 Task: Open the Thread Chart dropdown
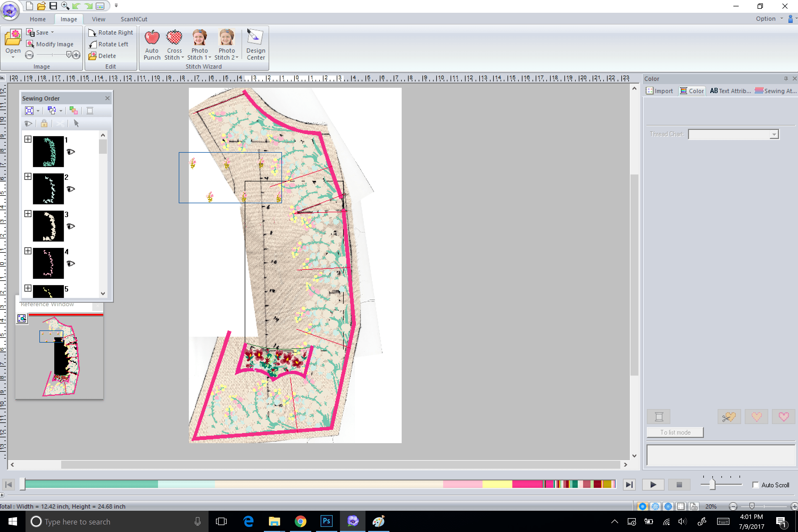point(774,134)
